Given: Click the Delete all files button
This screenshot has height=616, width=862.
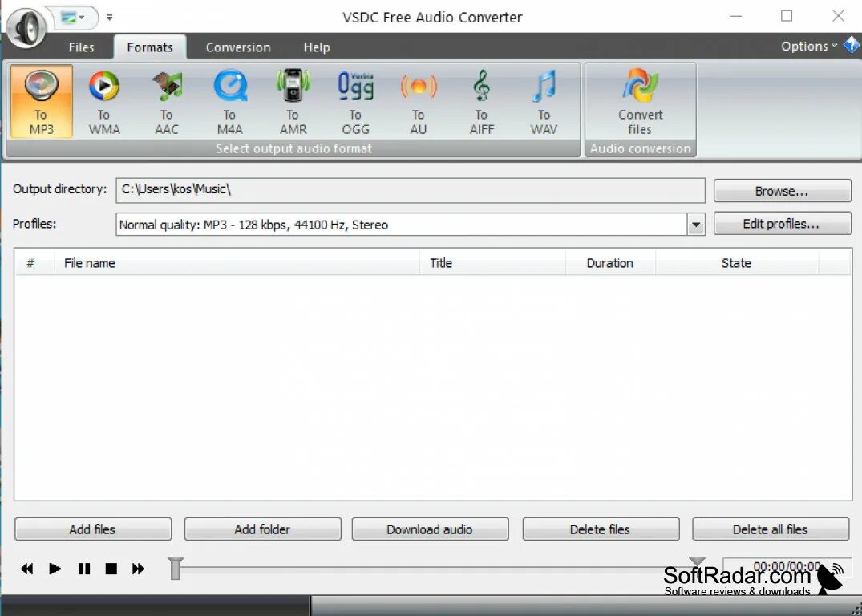Looking at the screenshot, I should tap(771, 529).
